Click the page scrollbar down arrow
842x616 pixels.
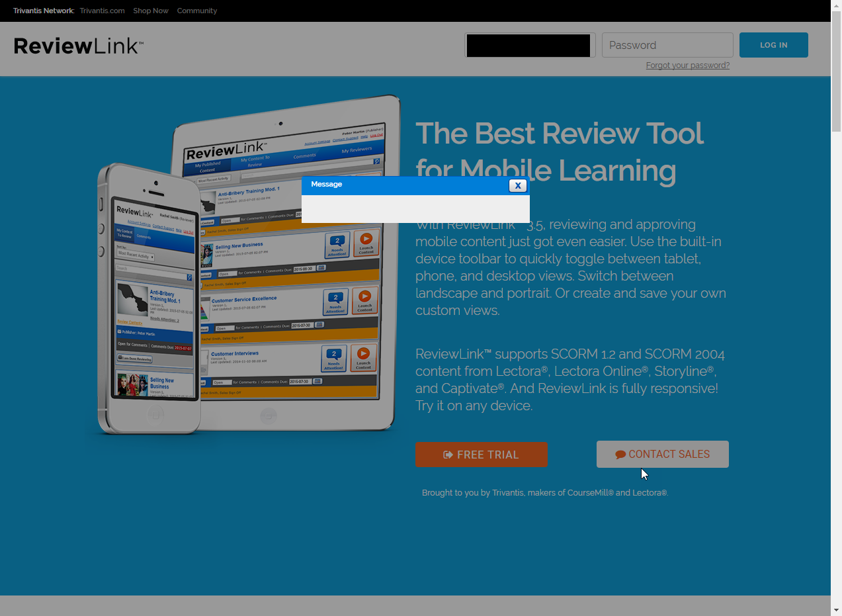836,610
